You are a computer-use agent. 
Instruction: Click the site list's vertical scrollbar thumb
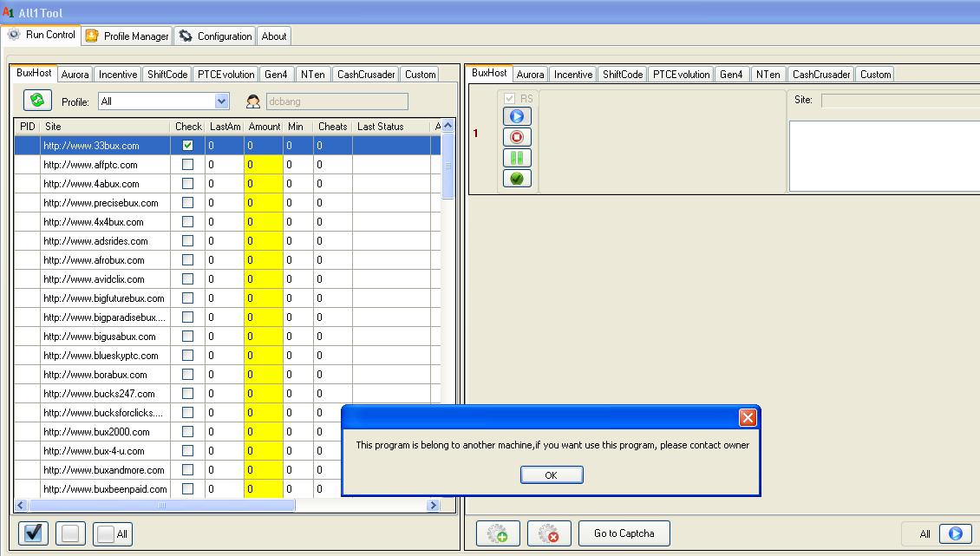click(448, 166)
